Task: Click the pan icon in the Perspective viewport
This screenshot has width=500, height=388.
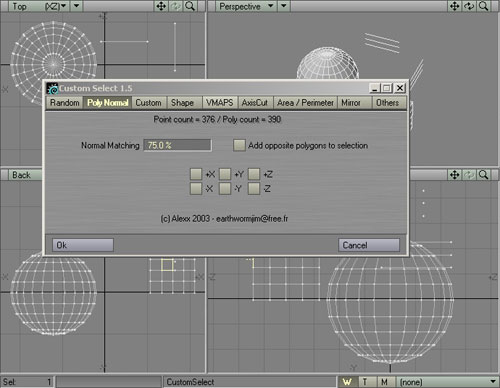Action: [x=455, y=6]
